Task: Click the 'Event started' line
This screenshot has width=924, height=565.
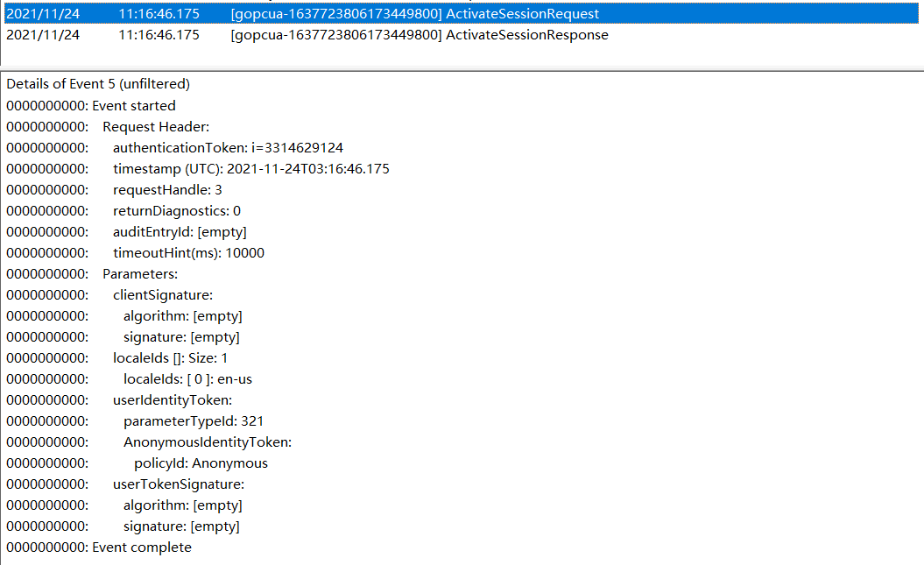Action: click(91, 106)
